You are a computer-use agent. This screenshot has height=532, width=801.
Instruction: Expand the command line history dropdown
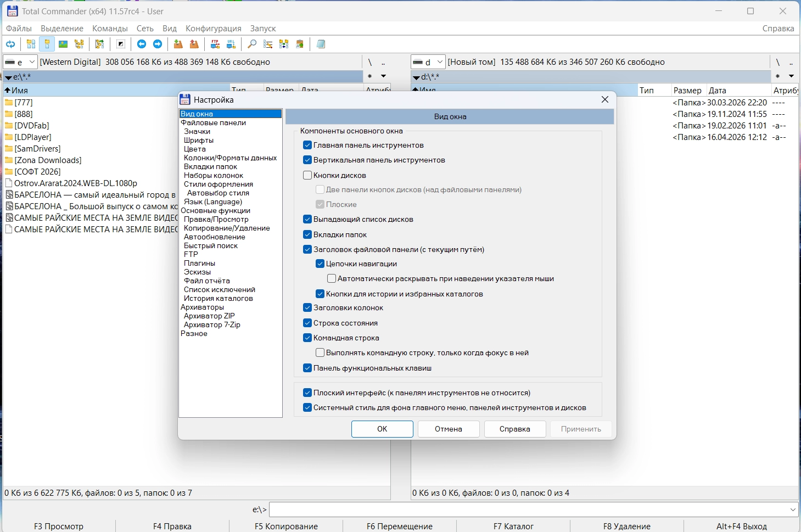click(x=793, y=509)
